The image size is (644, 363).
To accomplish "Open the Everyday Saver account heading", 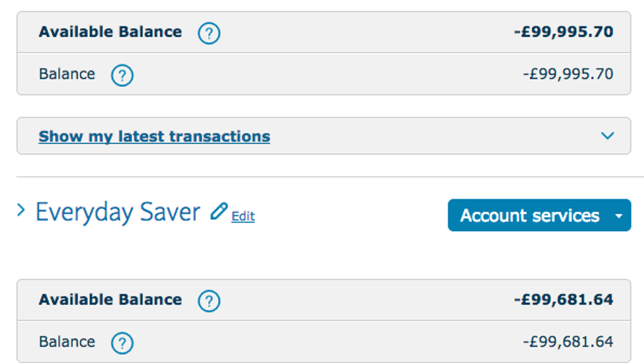I will coord(117,212).
